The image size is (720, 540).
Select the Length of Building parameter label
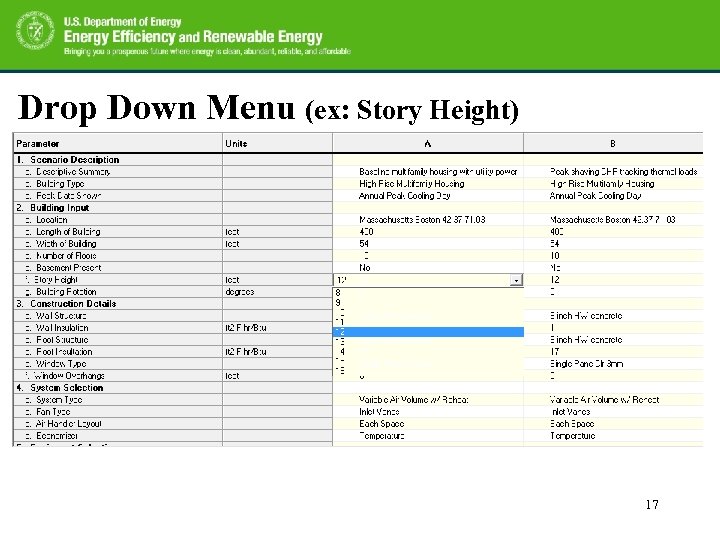pyautogui.click(x=68, y=231)
